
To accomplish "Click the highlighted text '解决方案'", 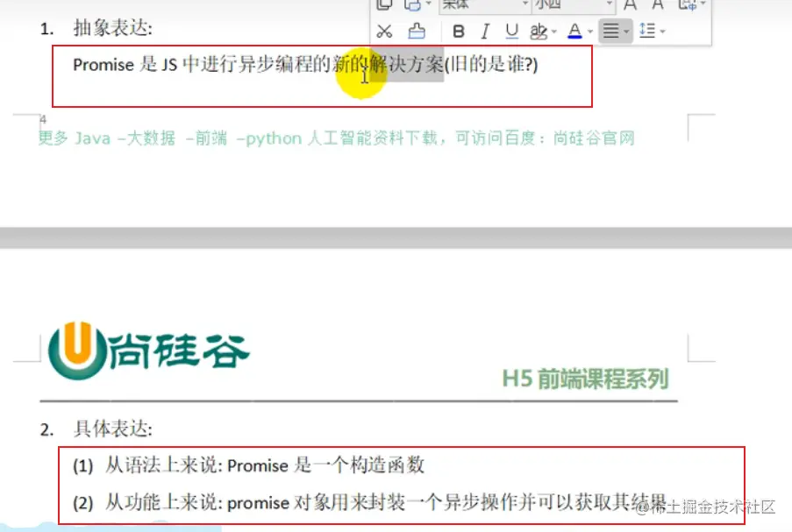I will click(407, 64).
